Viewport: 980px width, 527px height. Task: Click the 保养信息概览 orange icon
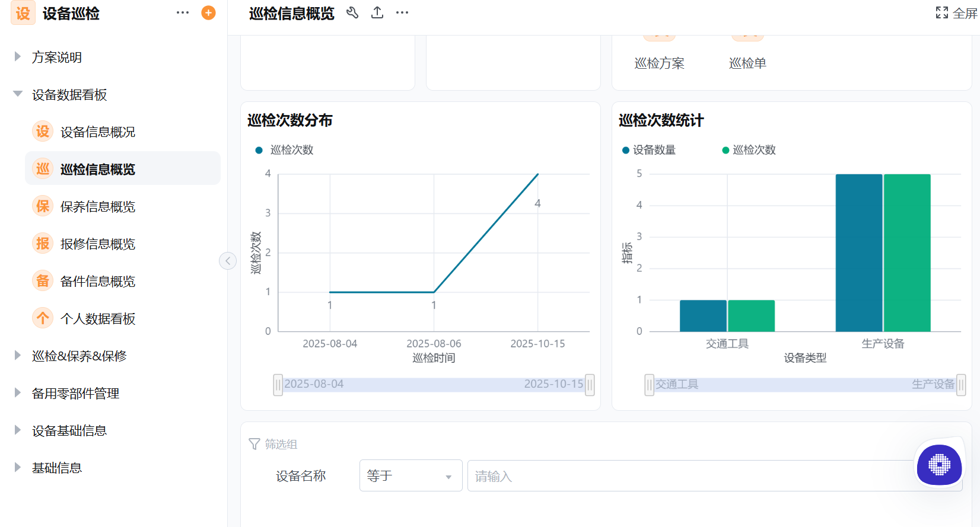[x=43, y=206]
